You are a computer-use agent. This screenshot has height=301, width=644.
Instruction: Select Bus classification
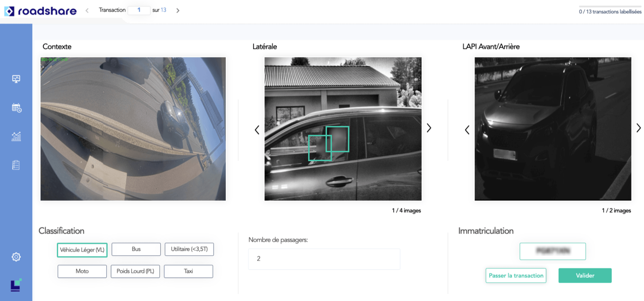[x=136, y=249]
